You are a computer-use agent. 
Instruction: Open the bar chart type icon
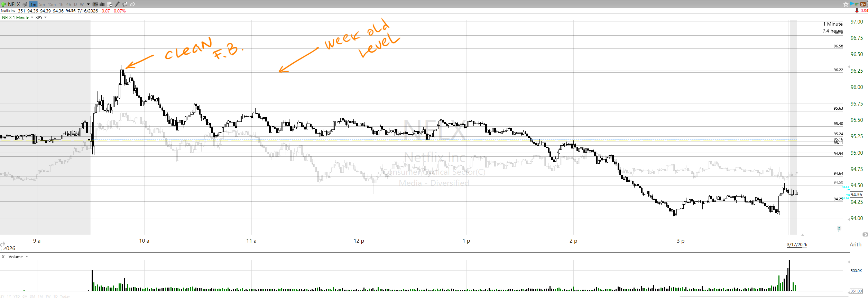coord(102,4)
